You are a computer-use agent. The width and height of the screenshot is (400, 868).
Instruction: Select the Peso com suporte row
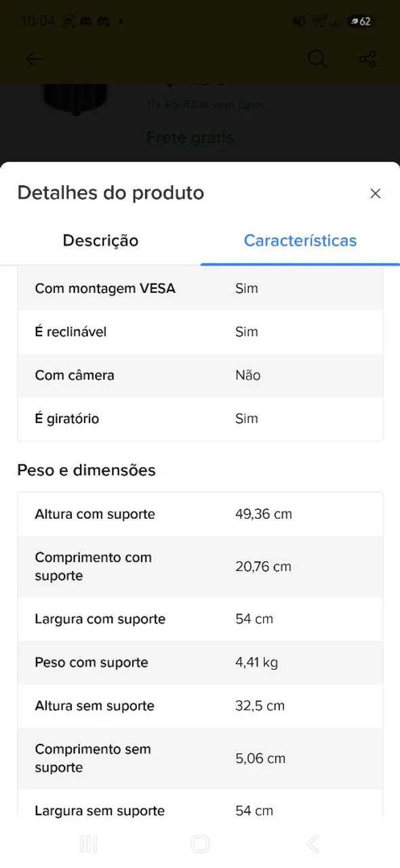click(x=200, y=663)
